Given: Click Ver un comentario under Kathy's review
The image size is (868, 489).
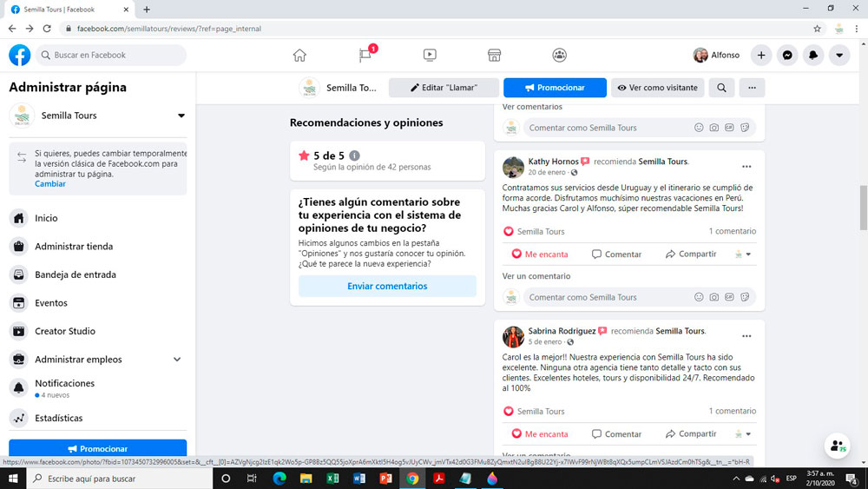Looking at the screenshot, I should pos(536,276).
